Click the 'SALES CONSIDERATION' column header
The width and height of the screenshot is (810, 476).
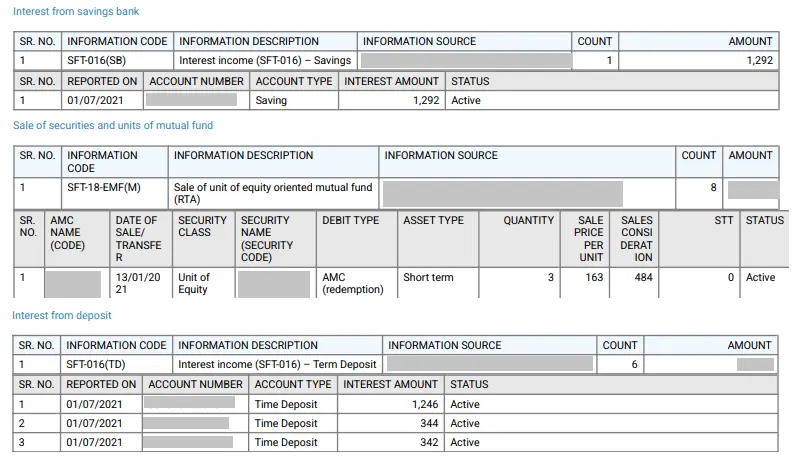coord(636,239)
